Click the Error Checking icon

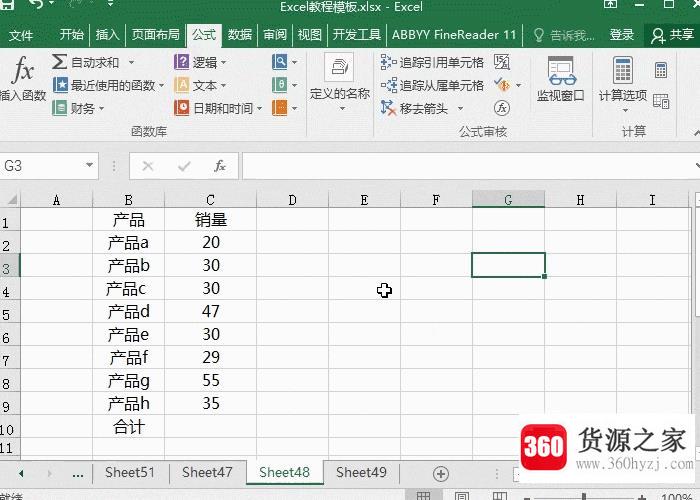click(x=502, y=85)
